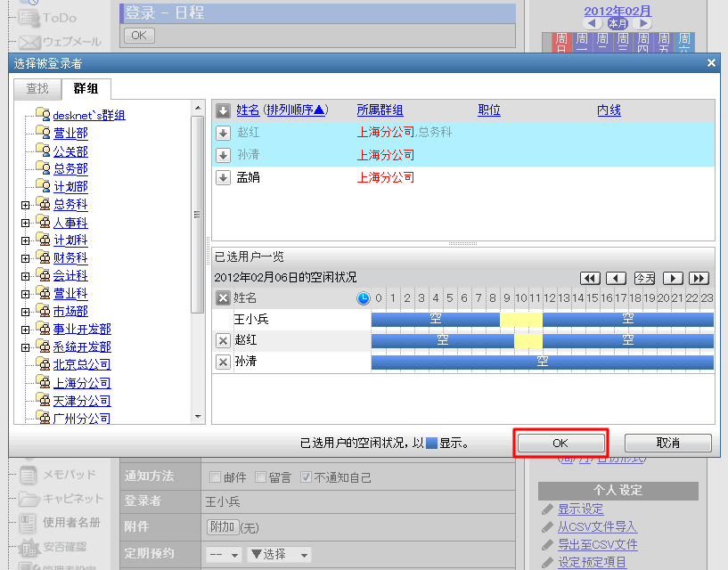Viewport: 728px width, 570px height.
Task: Check the 留言 notification checkbox
Action: [261, 476]
